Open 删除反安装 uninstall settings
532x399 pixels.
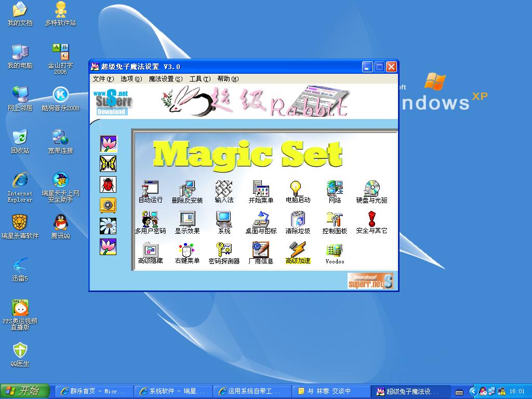[x=187, y=192]
